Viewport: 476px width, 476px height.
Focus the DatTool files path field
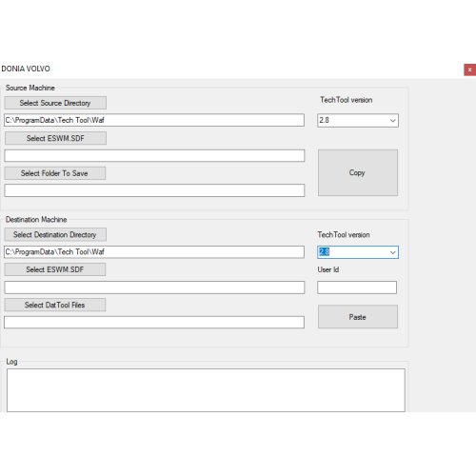pos(154,322)
